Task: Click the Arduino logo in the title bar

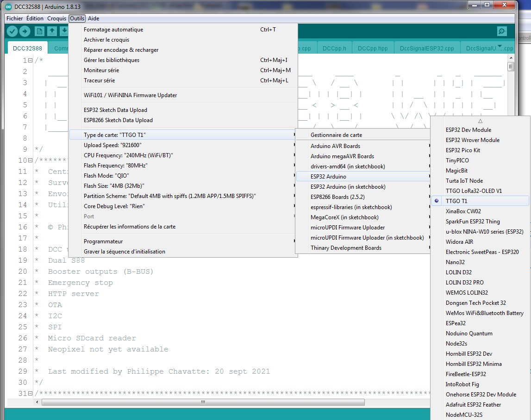Action: (8, 6)
